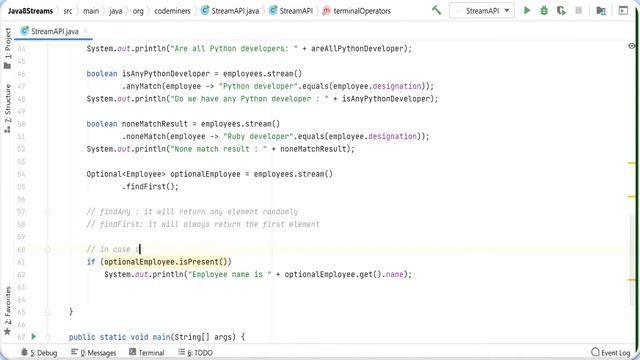Run with coverage icon in toolbar
This screenshot has height=360, width=640.
[561, 11]
